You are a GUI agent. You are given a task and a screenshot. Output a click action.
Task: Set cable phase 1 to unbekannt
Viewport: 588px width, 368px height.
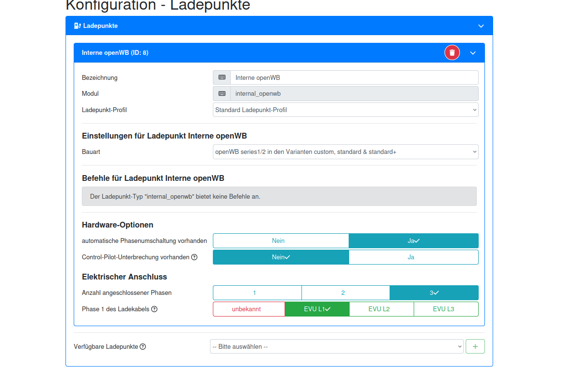pos(249,309)
